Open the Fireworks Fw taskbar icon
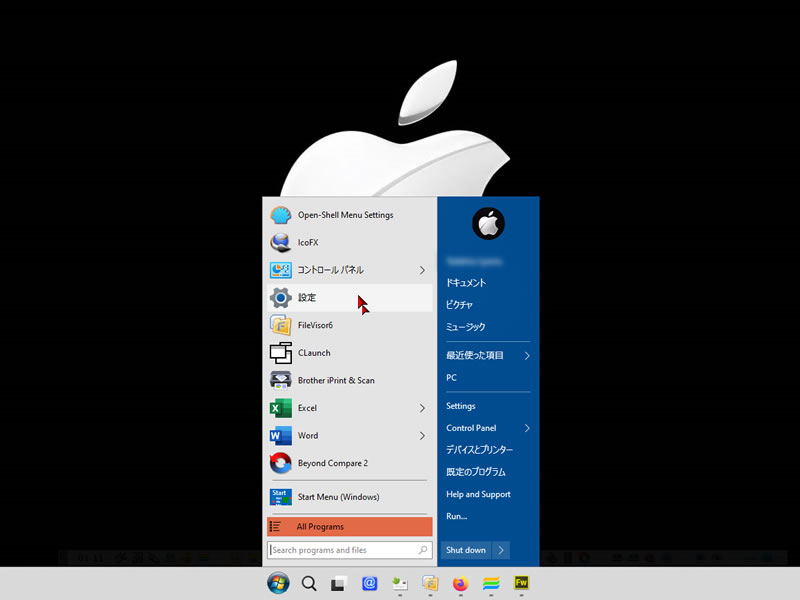Image resolution: width=800 pixels, height=600 pixels. [x=521, y=583]
